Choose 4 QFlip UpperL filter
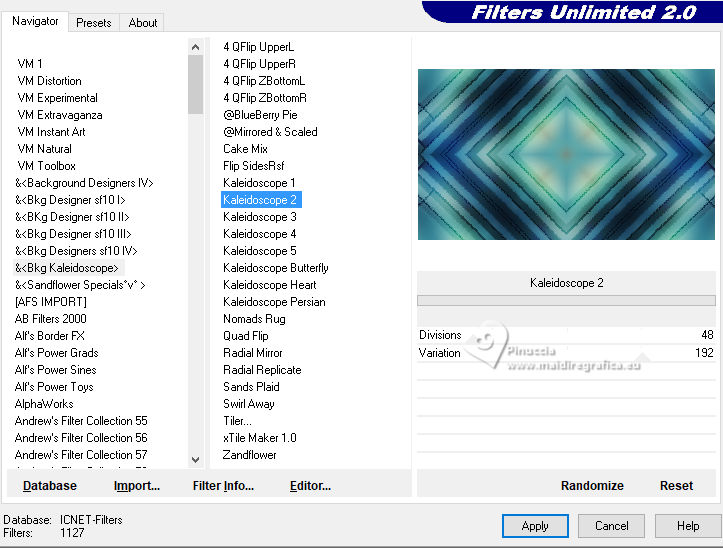Viewport: 723px width, 548px height. [x=259, y=47]
